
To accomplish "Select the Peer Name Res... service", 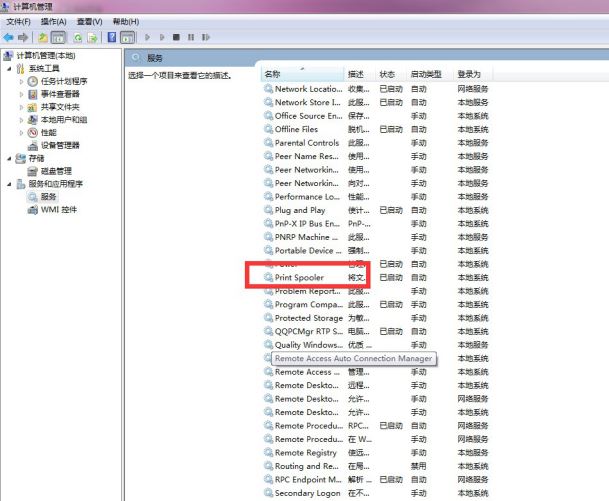I will coord(306,156).
